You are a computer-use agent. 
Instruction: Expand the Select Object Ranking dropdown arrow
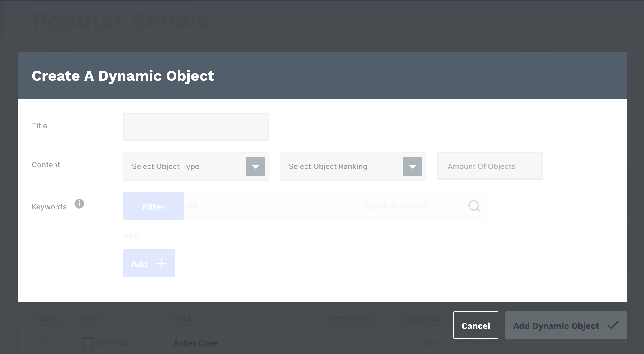[x=412, y=166]
